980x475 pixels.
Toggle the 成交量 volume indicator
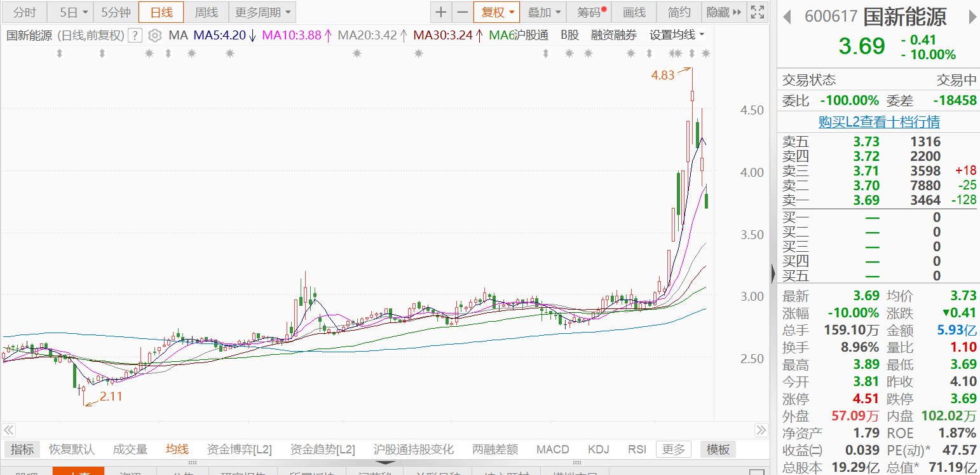click(x=130, y=450)
